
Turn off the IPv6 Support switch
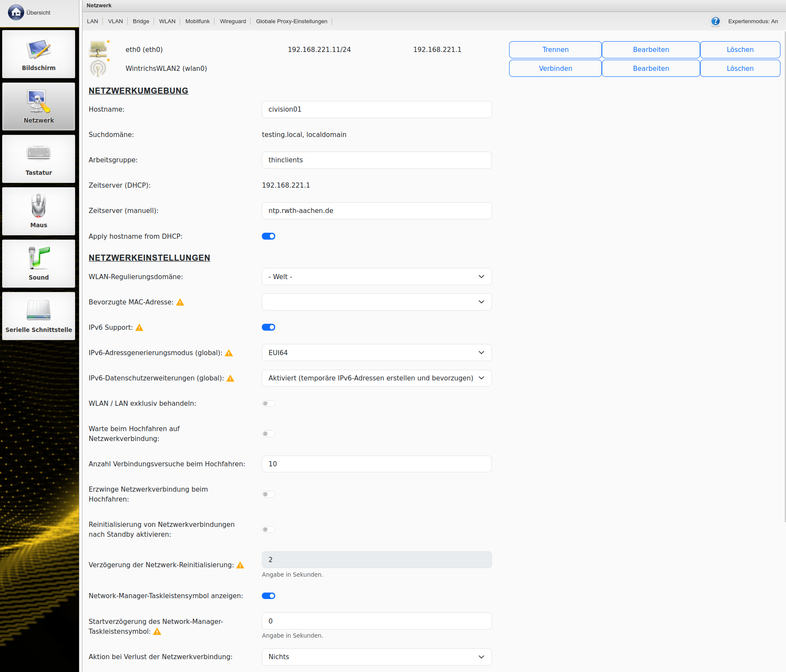click(268, 327)
